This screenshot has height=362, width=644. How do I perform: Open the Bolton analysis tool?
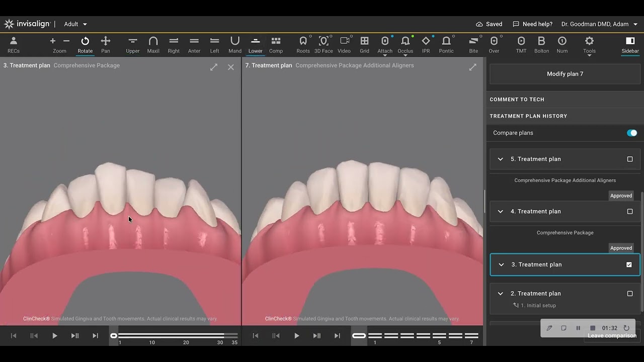(542, 45)
